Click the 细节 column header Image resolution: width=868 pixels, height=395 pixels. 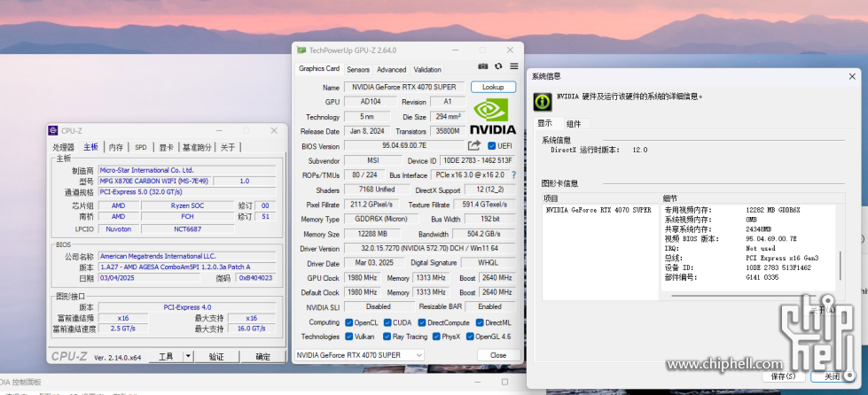[754, 198]
